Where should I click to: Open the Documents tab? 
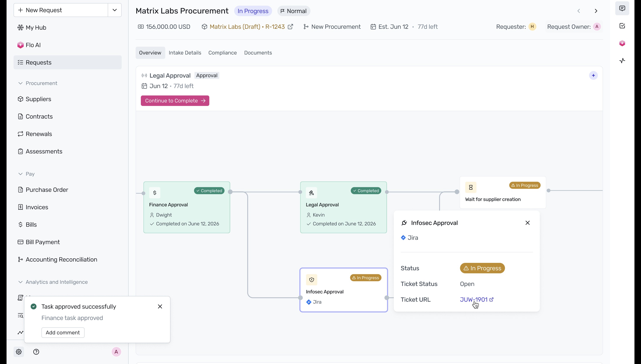coord(258,53)
